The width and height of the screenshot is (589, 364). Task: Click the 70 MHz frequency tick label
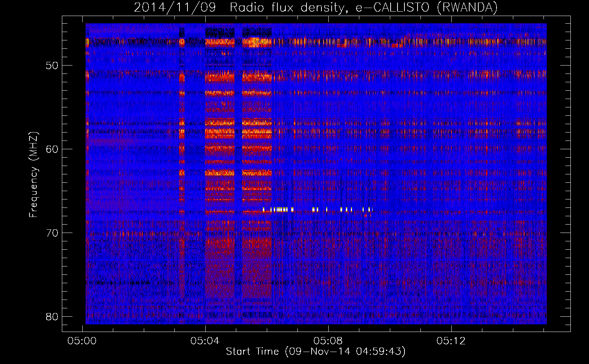point(52,233)
